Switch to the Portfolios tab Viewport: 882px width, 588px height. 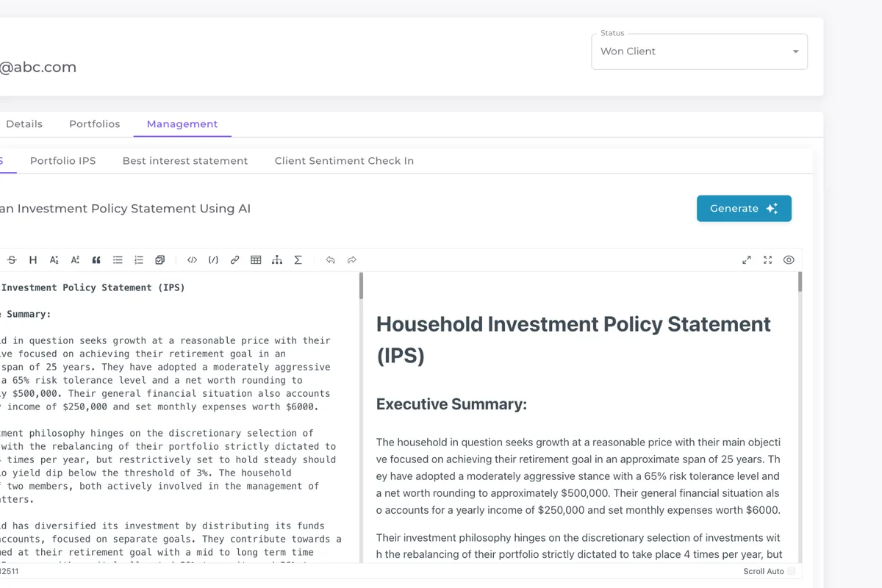(x=94, y=124)
